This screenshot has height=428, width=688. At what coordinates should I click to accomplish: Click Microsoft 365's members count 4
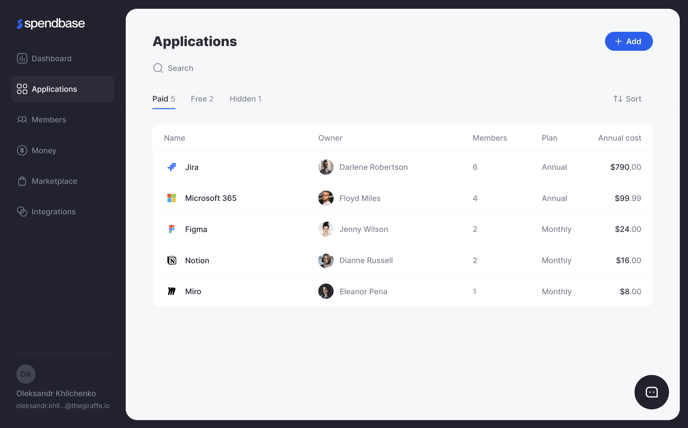pos(475,198)
